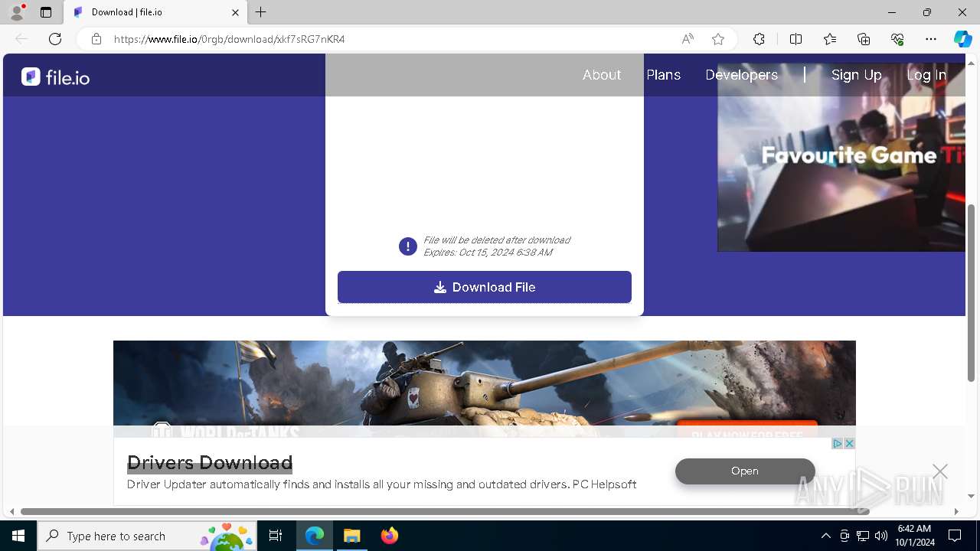Add this page to favorites star
Screen dimensions: 980x551
click(x=718, y=39)
